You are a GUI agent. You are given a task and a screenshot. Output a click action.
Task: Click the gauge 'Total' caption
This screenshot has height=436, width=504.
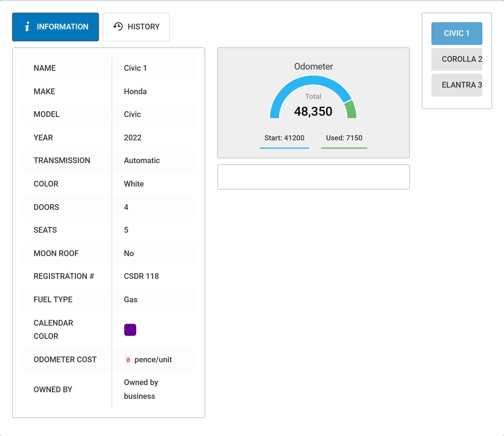313,97
